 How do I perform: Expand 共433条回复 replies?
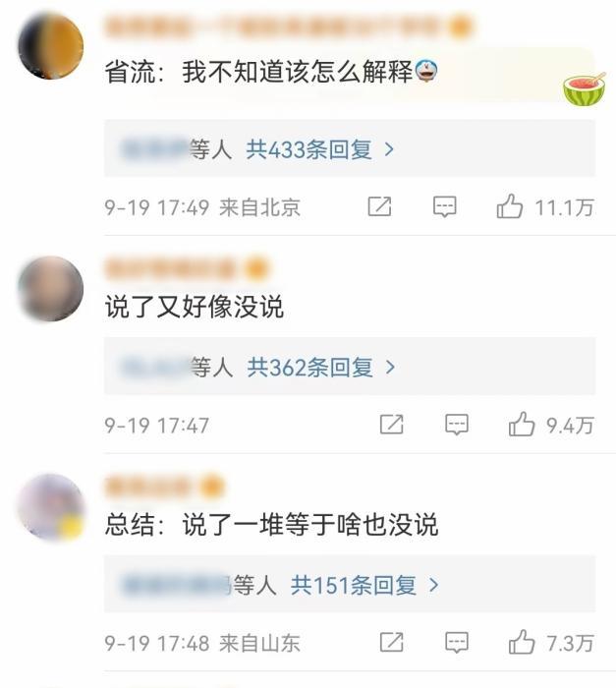pyautogui.click(x=320, y=149)
